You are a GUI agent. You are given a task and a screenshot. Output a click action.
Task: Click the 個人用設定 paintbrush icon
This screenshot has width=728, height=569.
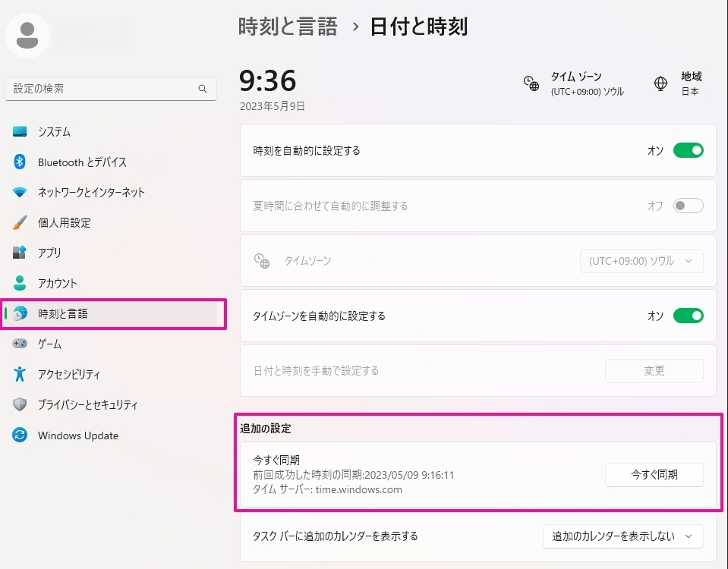(x=20, y=223)
